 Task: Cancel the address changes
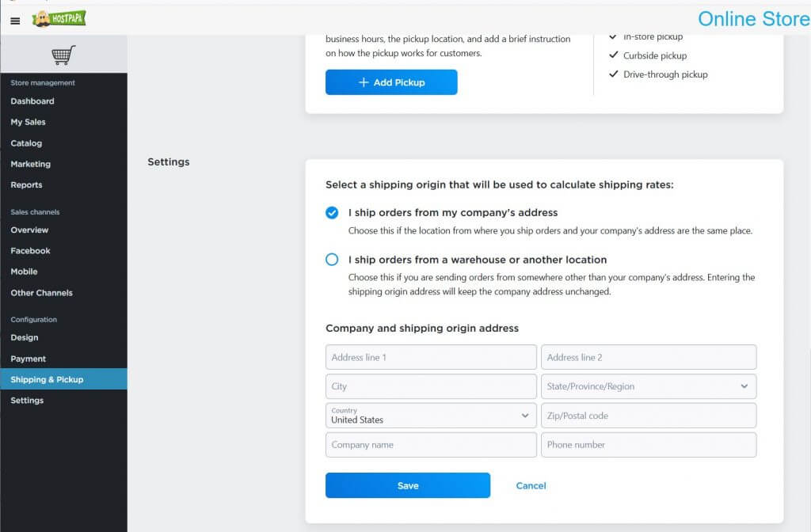pos(530,485)
